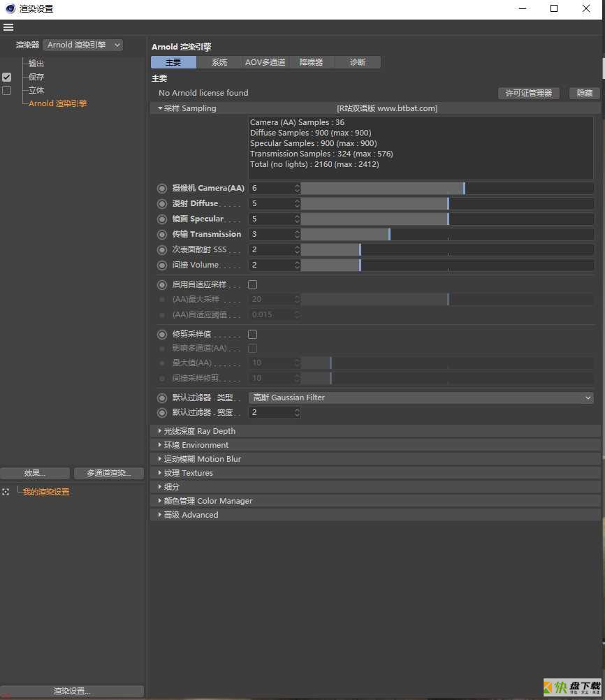Click the Camera(AA) stepper arrows
605x700 pixels.
(x=298, y=189)
